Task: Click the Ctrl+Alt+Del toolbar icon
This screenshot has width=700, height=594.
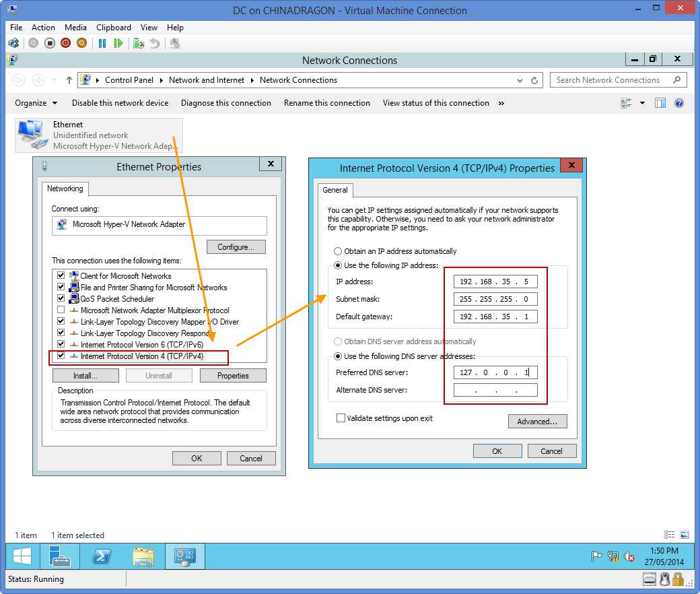Action: tap(13, 43)
